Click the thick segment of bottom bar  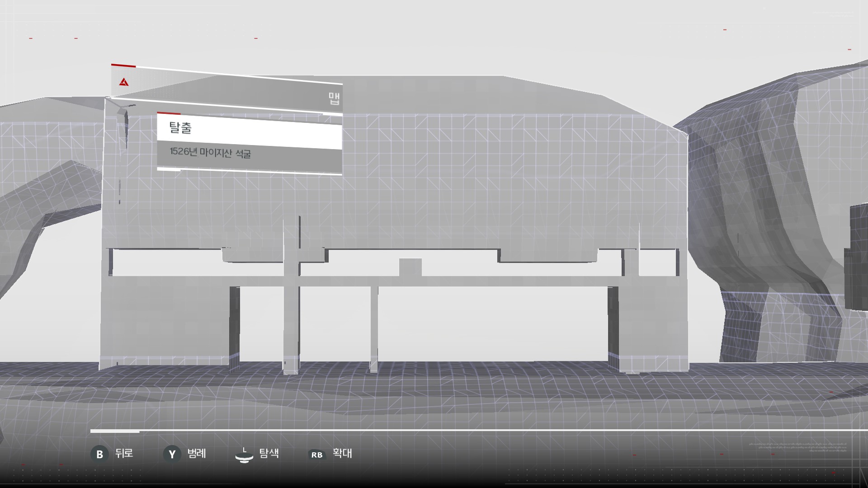115,431
